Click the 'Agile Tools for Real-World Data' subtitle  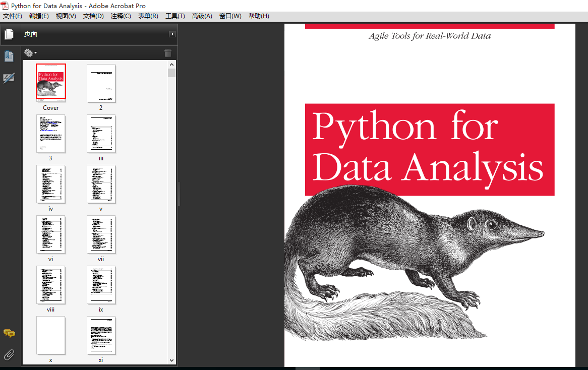430,36
